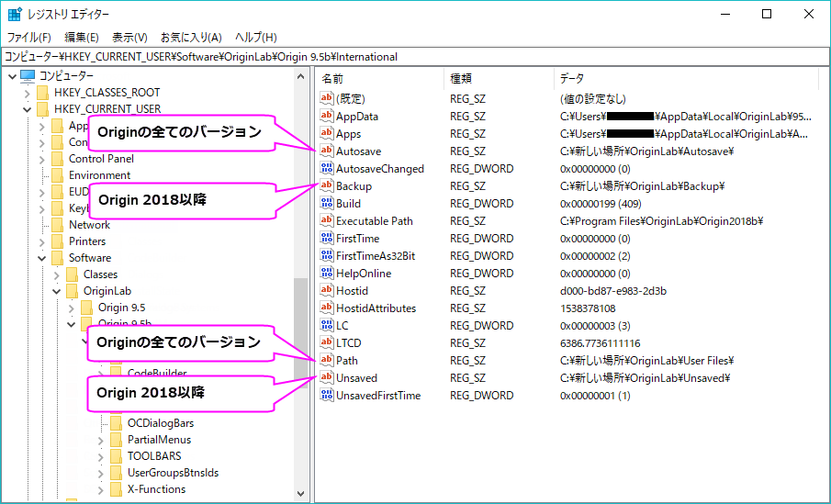The height and width of the screenshot is (504, 831).
Task: Click the tree pane scroll down arrow
Action: click(x=301, y=493)
